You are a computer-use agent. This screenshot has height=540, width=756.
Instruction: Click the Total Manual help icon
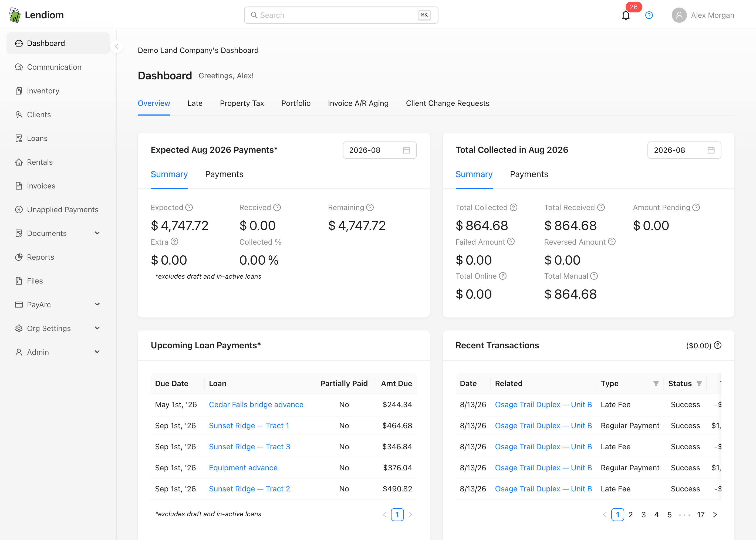coord(594,276)
